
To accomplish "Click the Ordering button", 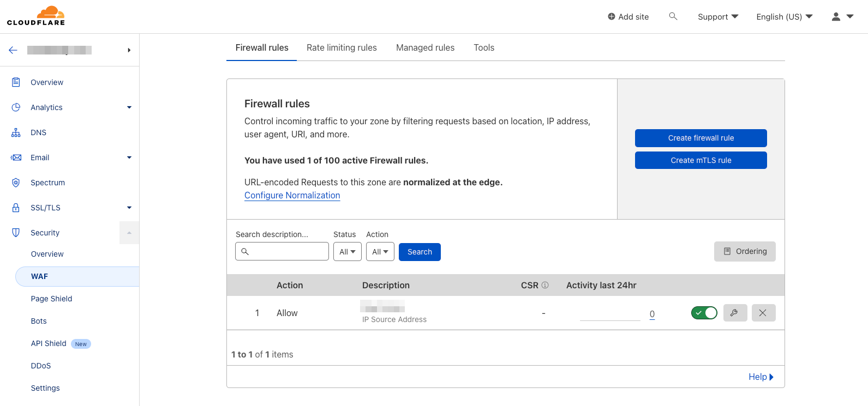I will coord(745,251).
